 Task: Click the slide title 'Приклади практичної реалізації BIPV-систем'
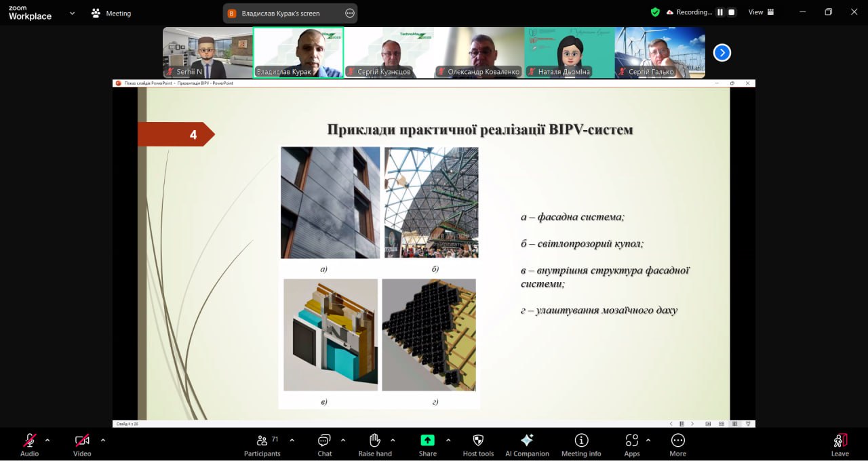click(x=480, y=129)
